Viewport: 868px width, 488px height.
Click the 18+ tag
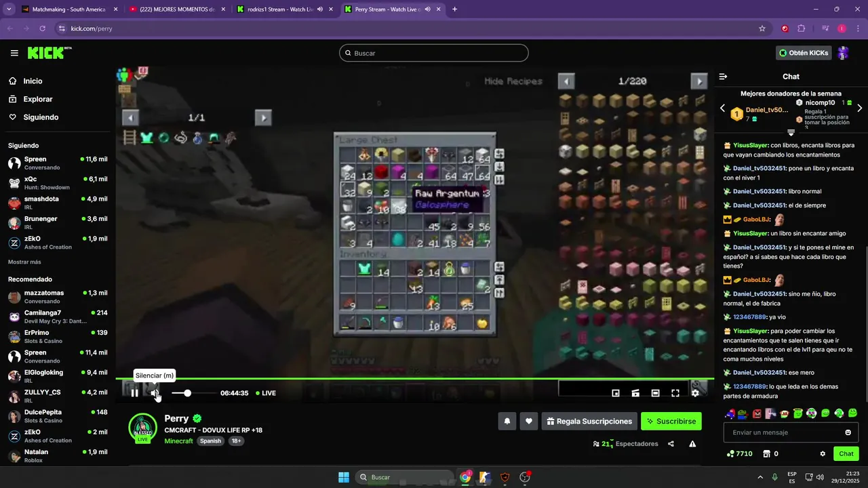coord(236,441)
